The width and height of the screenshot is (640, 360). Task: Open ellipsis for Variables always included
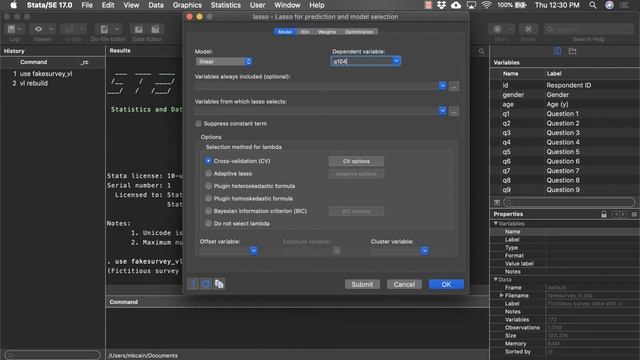pos(454,86)
